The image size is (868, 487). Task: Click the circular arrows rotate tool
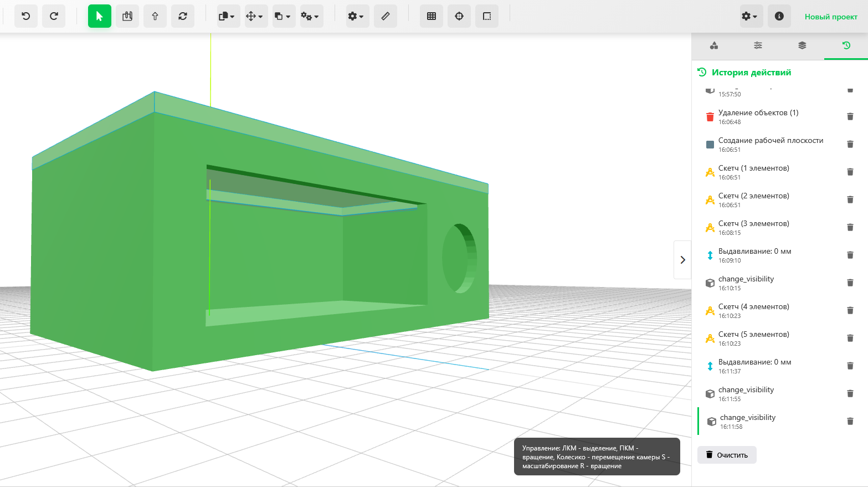pyautogui.click(x=183, y=16)
